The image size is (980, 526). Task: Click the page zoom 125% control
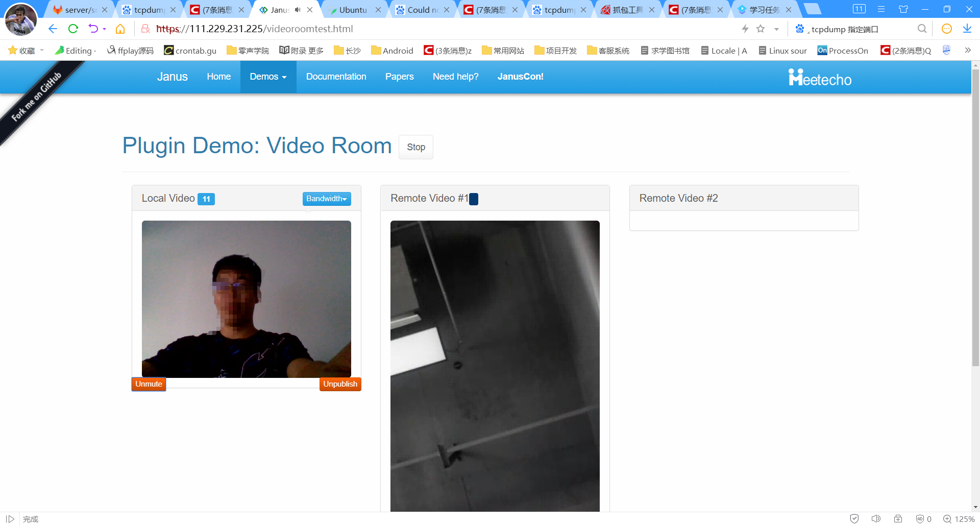[x=959, y=519]
